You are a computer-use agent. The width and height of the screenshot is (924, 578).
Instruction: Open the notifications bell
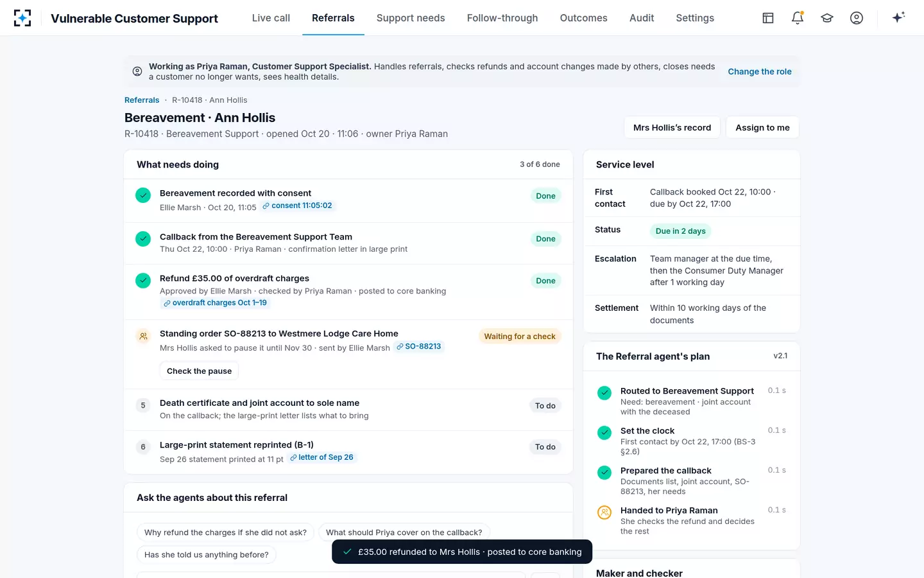[x=798, y=18]
